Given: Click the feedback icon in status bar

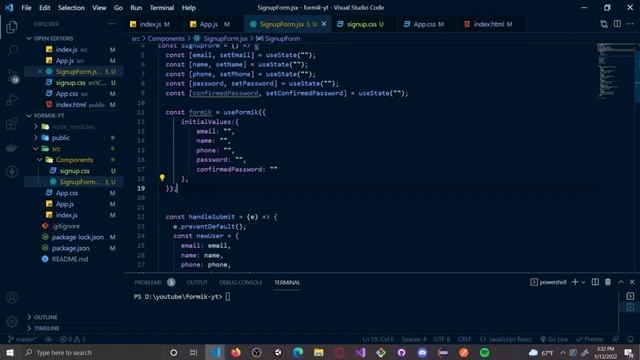Looking at the screenshot, I should (616, 339).
